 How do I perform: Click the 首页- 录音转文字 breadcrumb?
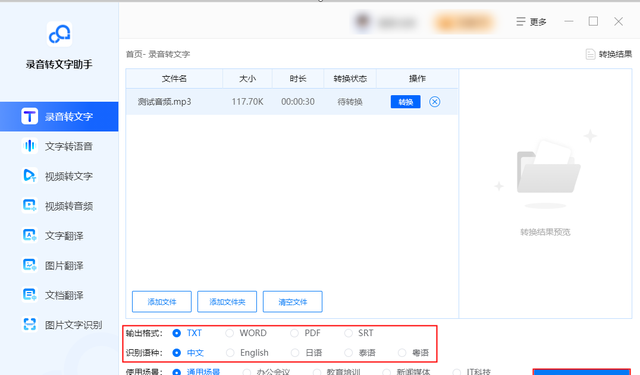point(158,54)
